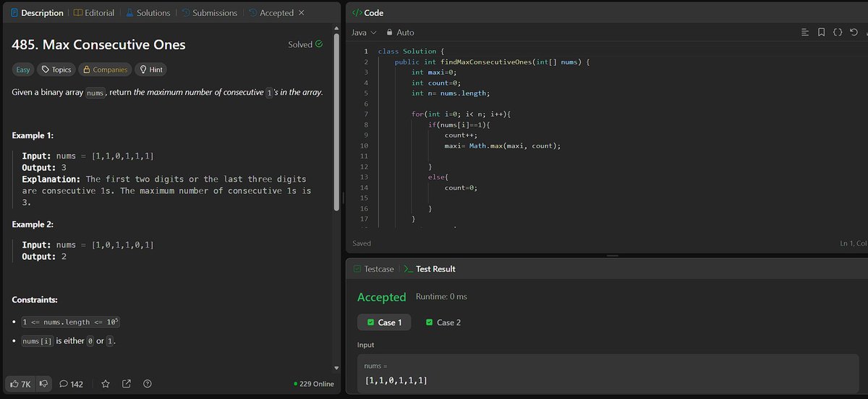Click the share link icon
The image size is (868, 399).
pos(127,384)
